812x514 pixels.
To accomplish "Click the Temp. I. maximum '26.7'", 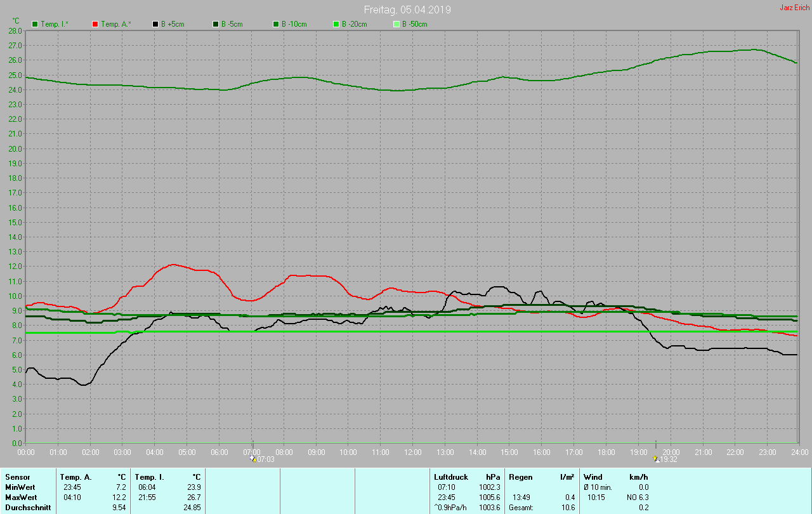I will 193,497.
